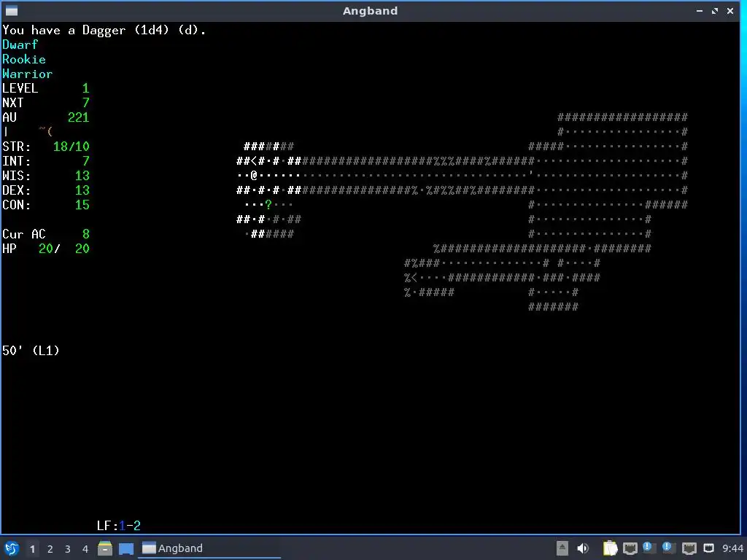Click the '@' player character
Image resolution: width=747 pixels, height=560 pixels.
(x=254, y=175)
